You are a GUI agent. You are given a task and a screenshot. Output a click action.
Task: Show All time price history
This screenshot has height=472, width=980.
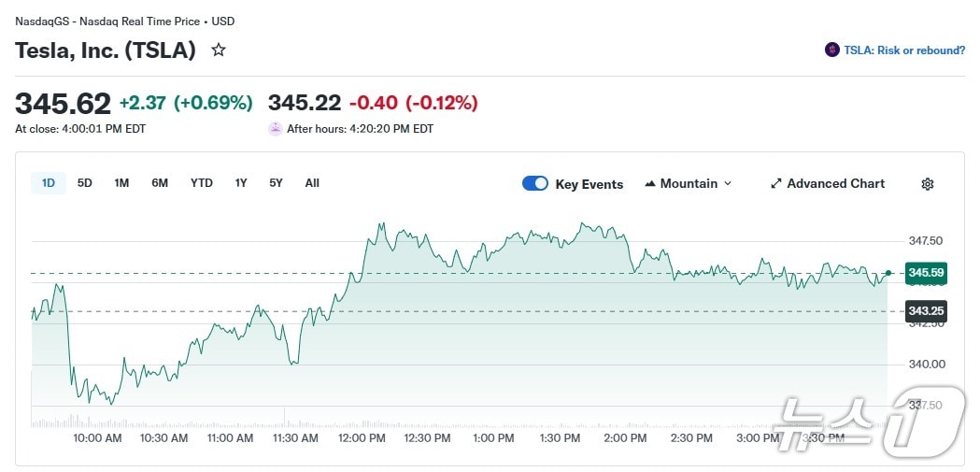tap(312, 183)
